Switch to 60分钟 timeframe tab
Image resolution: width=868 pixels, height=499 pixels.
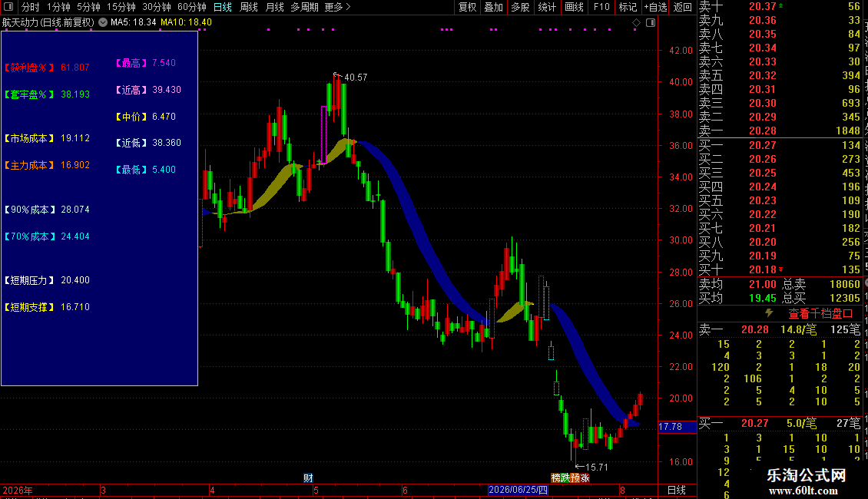click(x=192, y=7)
